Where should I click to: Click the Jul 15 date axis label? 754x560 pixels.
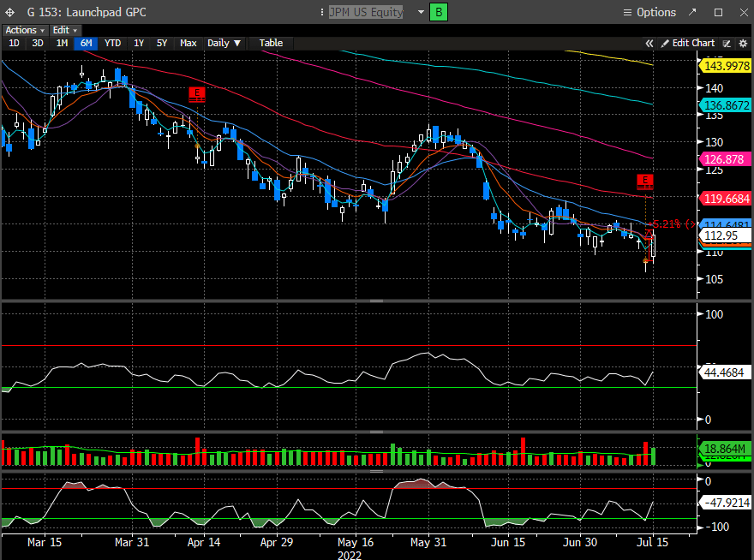click(652, 542)
